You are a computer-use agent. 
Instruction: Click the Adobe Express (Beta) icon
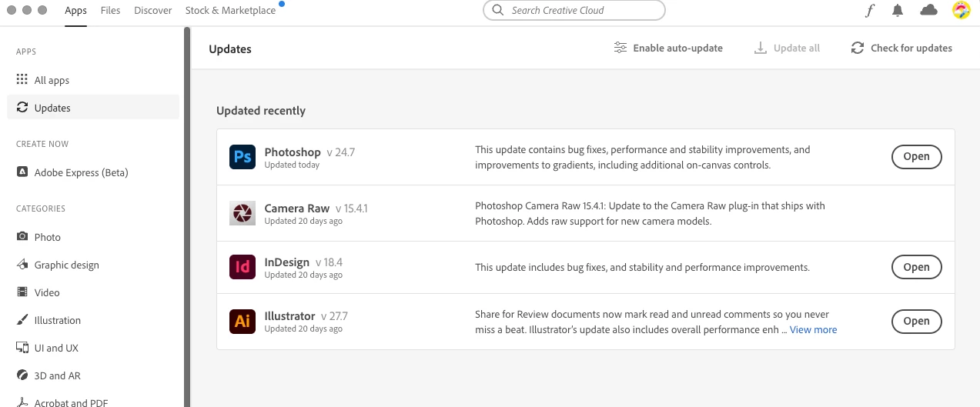click(x=22, y=172)
